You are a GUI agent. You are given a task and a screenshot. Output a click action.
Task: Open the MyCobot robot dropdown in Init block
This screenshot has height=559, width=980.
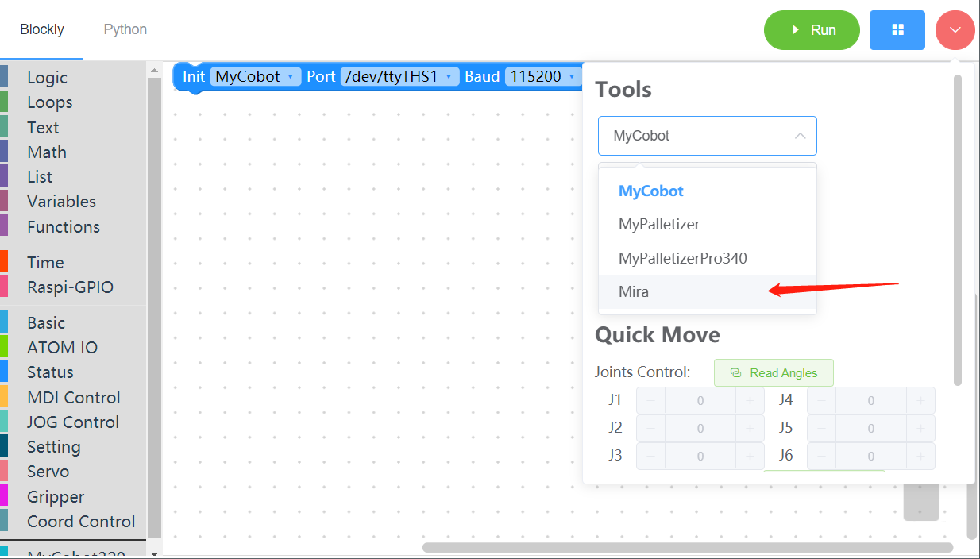[256, 76]
